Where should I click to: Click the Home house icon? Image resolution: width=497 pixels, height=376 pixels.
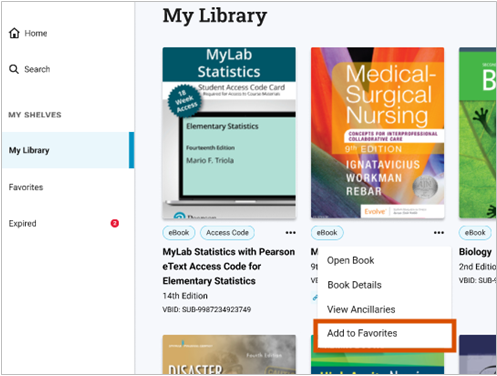14,33
